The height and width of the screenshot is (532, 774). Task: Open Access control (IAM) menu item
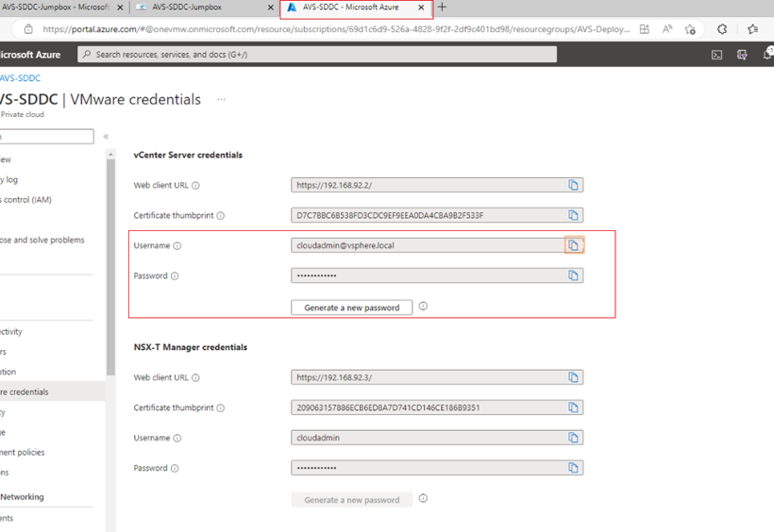pyautogui.click(x=26, y=200)
